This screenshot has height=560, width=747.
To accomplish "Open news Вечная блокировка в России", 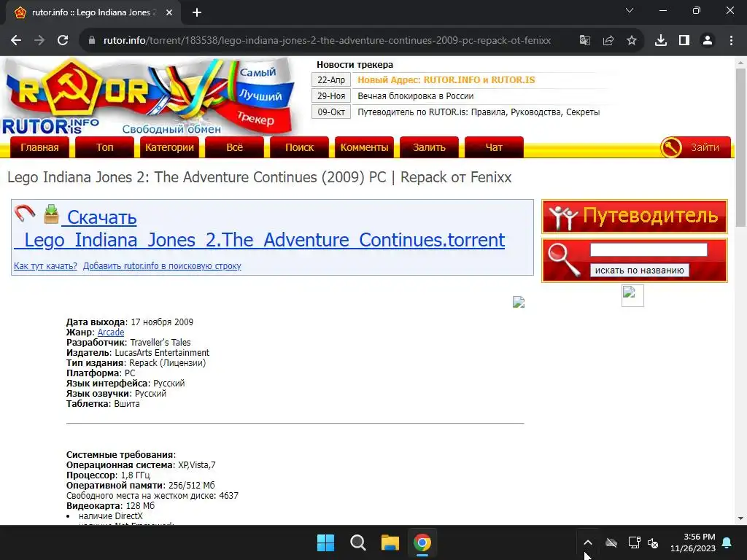I will [415, 96].
